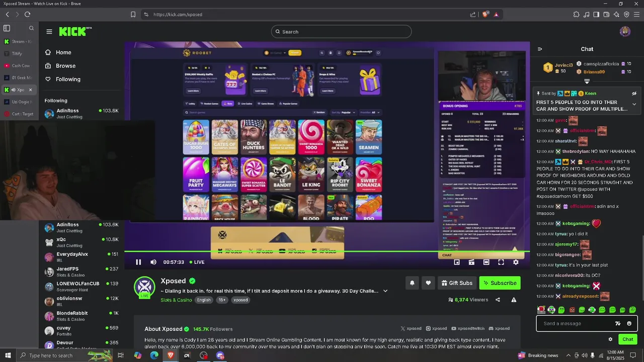Viewport: 644px width, 362px height.
Task: Open the xposedtwitch social link
Action: tap(467, 328)
